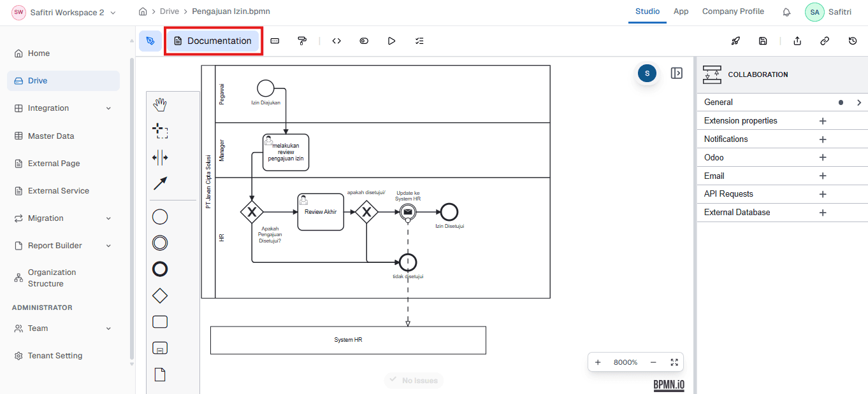The image size is (868, 394).
Task: Expand the General properties section
Action: point(858,102)
